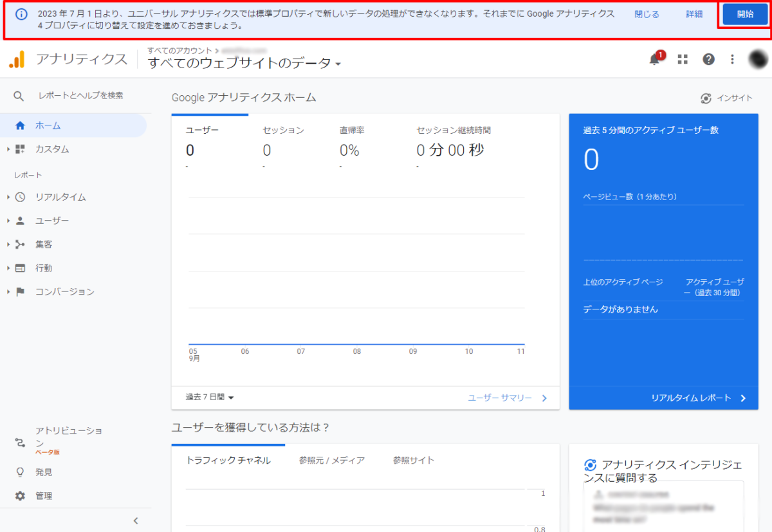Screen dimensions: 772x532
Task: Open the リアルタイム レポート link
Action: [x=699, y=398]
